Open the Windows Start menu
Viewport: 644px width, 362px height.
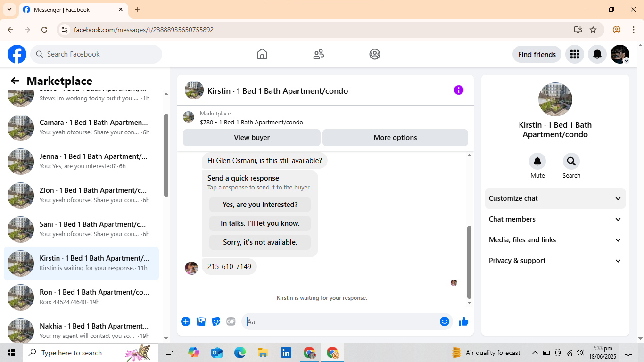coord(11,353)
